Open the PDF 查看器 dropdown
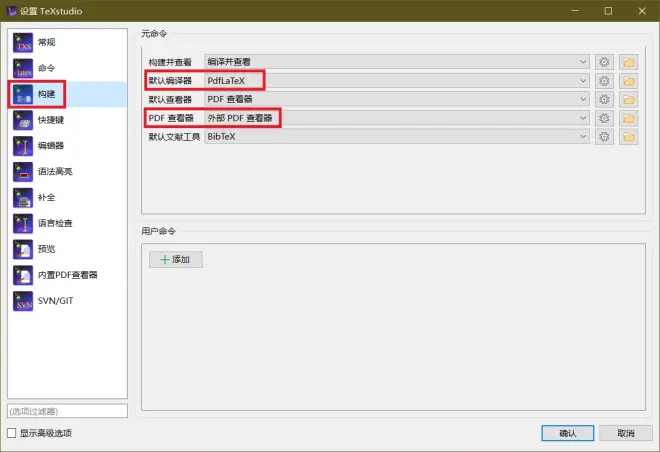Screen dimensions: 660x452 (x=397, y=118)
